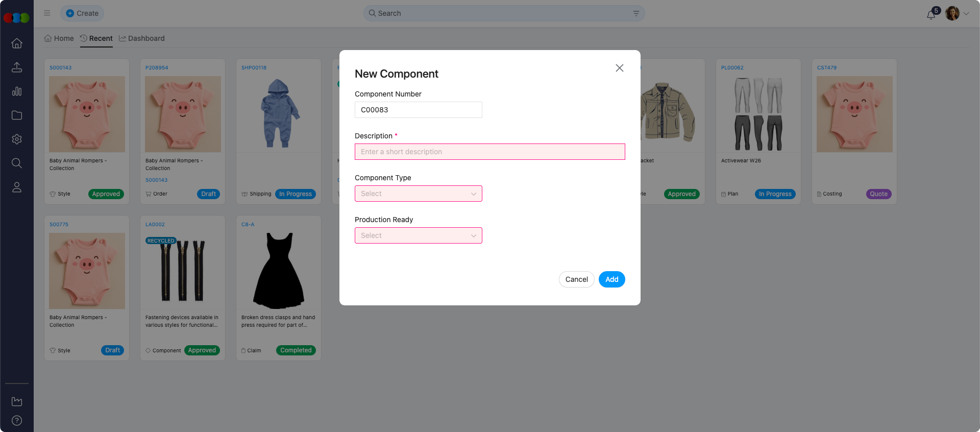Viewport: 980px width, 432px height.
Task: Open the Home icon in the sidebar
Action: (x=17, y=43)
